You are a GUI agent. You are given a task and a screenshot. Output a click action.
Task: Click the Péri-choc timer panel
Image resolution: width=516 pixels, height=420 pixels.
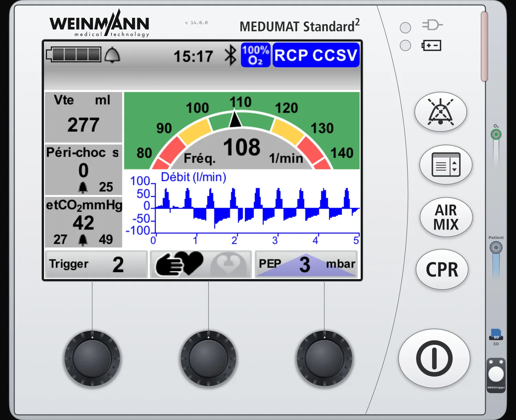pyautogui.click(x=84, y=170)
